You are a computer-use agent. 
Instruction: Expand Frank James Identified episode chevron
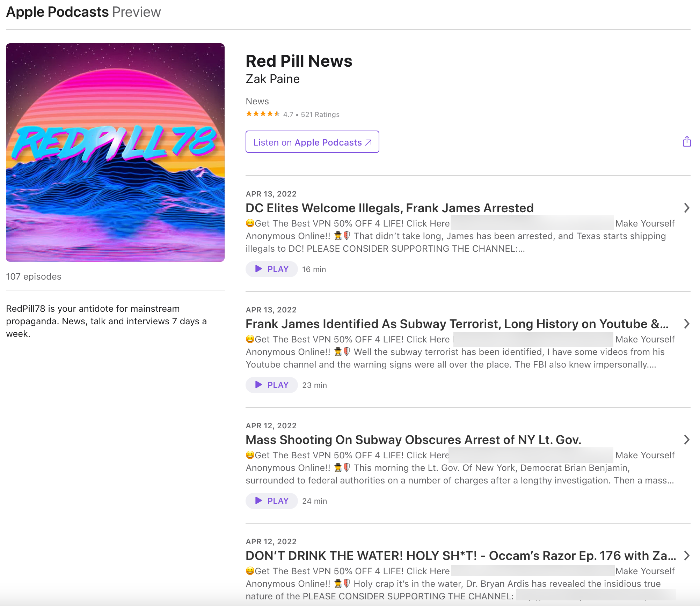pyautogui.click(x=686, y=324)
